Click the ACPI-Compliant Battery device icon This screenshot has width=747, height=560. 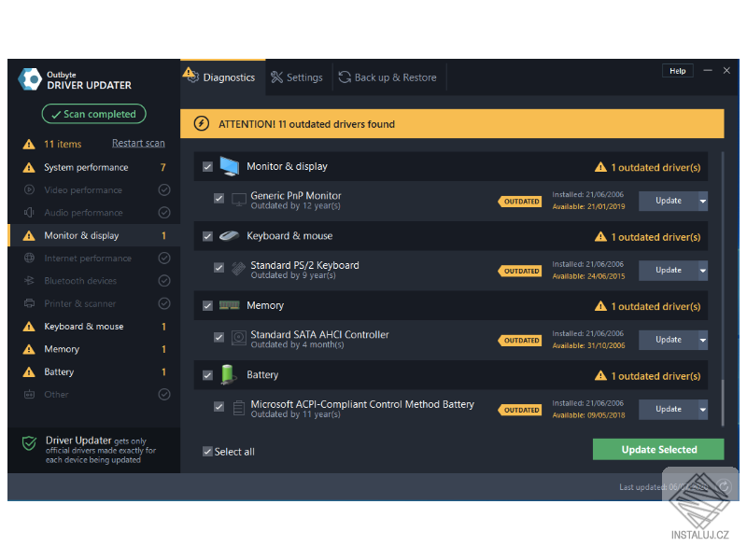point(239,408)
